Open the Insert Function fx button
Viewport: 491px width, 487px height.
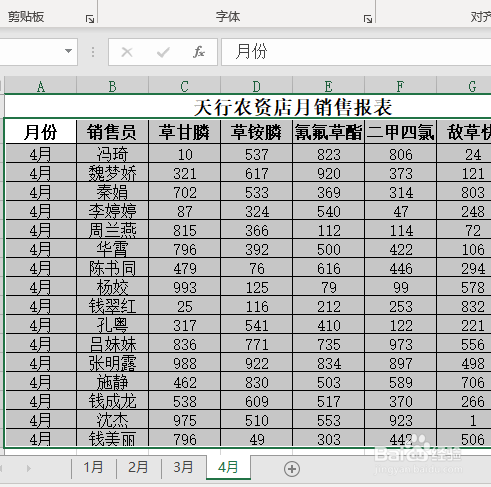[199, 52]
